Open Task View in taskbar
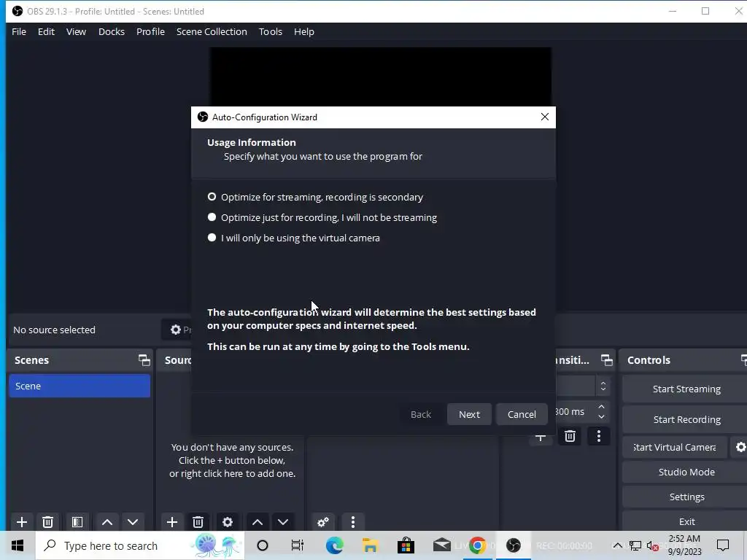The height and width of the screenshot is (560, 747). click(x=298, y=545)
